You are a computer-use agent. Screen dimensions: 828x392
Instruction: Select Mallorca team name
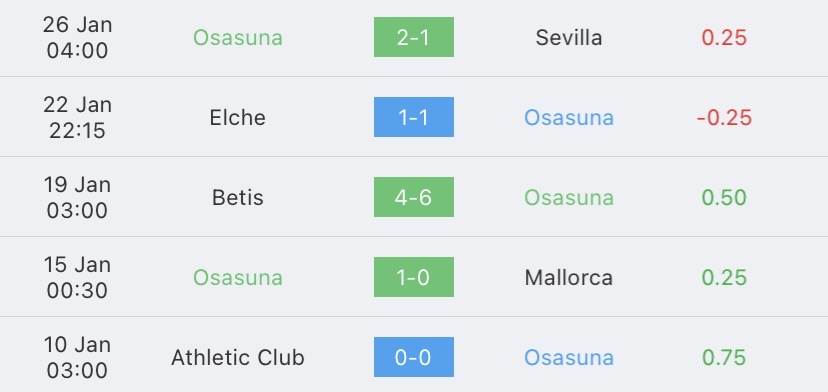pos(569,277)
